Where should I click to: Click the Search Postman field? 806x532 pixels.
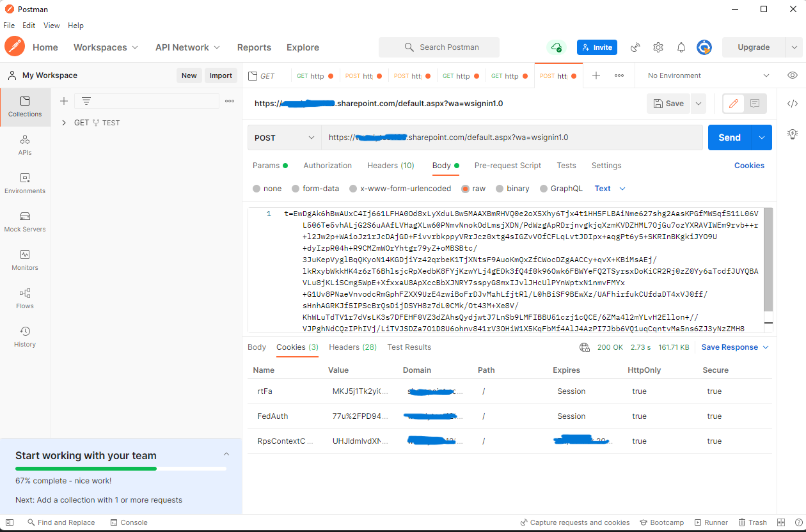(x=439, y=47)
